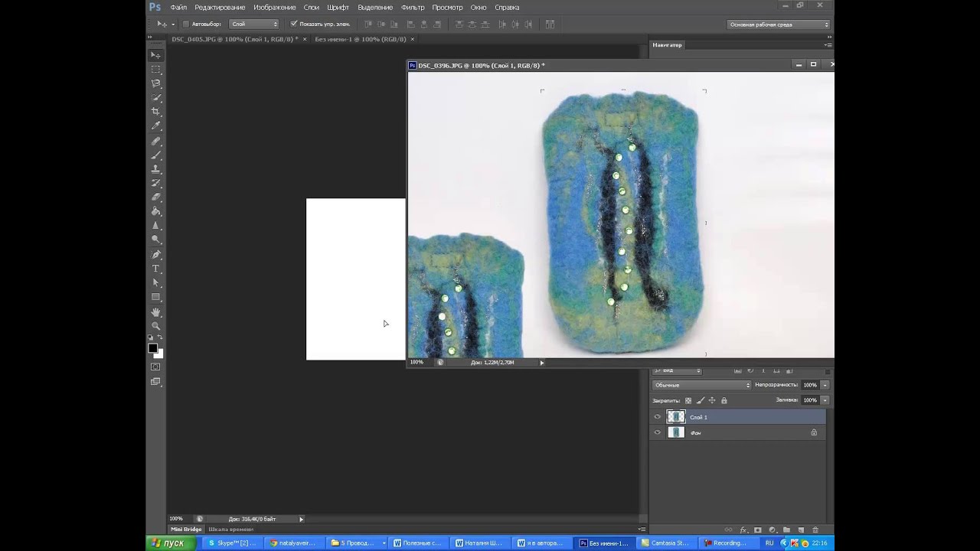Select the Path Selection tool
The height and width of the screenshot is (551, 980).
pos(155,283)
